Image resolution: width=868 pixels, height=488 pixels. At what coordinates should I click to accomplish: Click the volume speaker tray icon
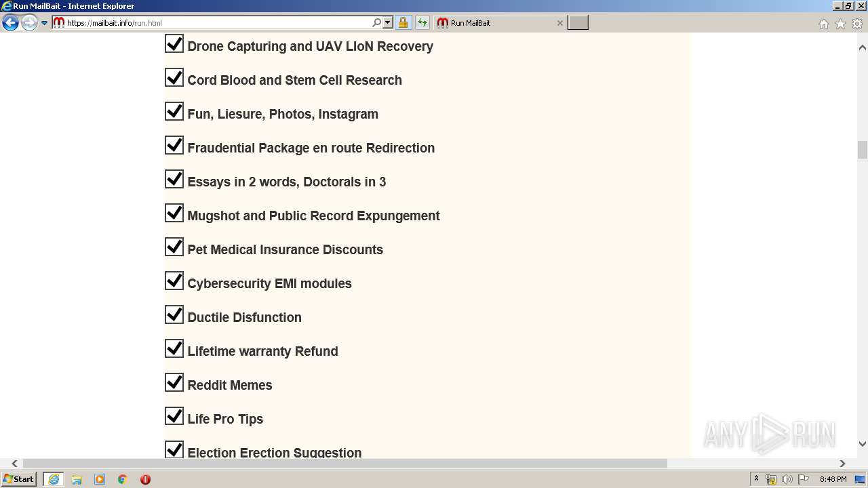click(787, 479)
